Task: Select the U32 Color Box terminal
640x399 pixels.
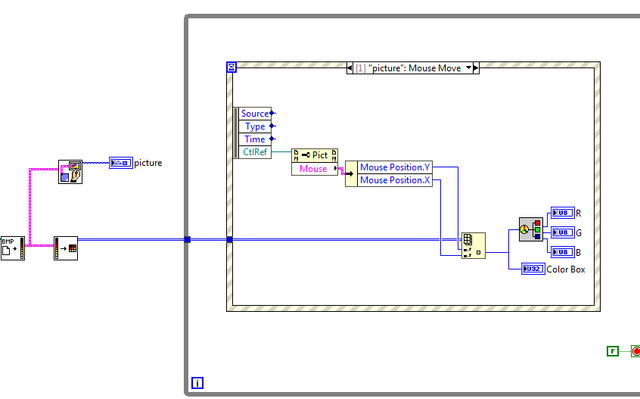Action: point(533,268)
